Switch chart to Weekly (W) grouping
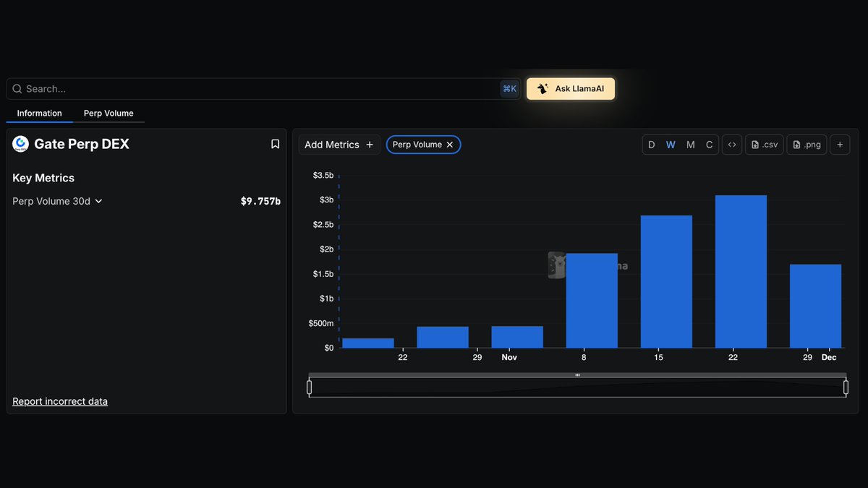 pos(671,145)
